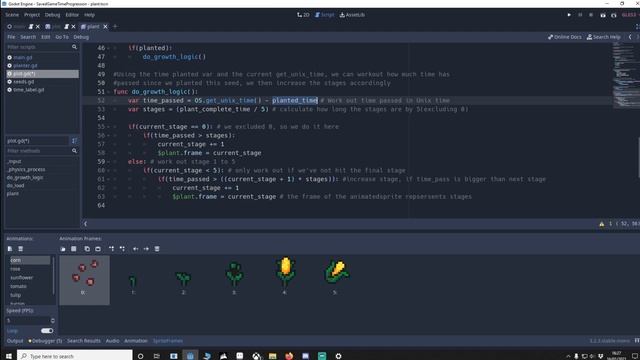The height and width of the screenshot is (360, 640).
Task: Open Online Docs link
Action: (x=564, y=37)
